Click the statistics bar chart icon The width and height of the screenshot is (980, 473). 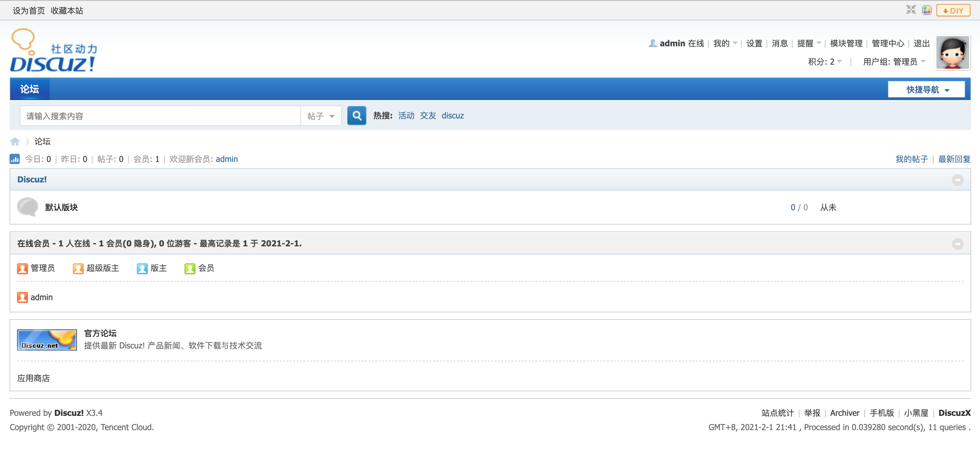pos(14,159)
